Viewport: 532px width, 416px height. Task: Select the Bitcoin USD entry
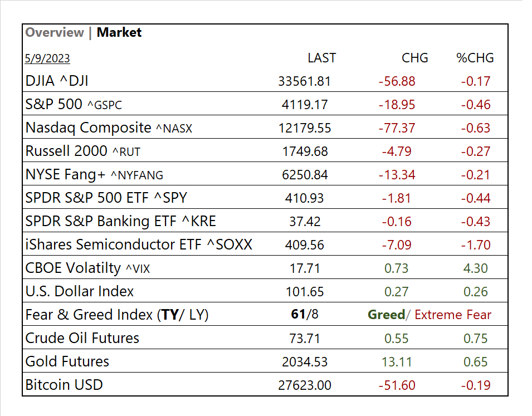[x=64, y=385]
